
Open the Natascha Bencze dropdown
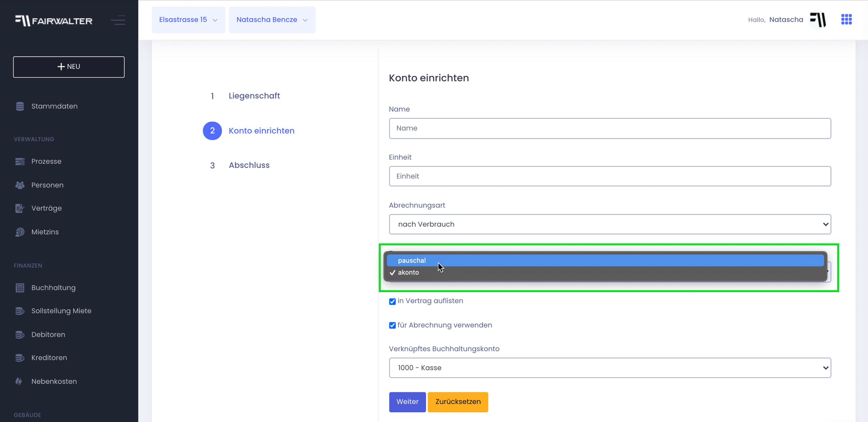point(272,20)
